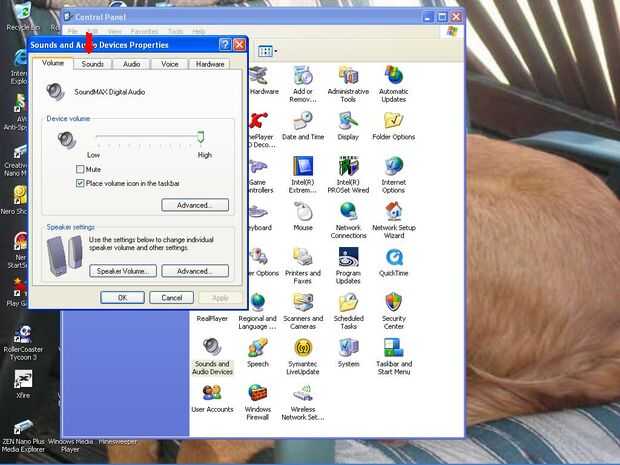This screenshot has height=465, width=620.
Task: Open Wireless Network Setup icon
Action: tap(303, 402)
